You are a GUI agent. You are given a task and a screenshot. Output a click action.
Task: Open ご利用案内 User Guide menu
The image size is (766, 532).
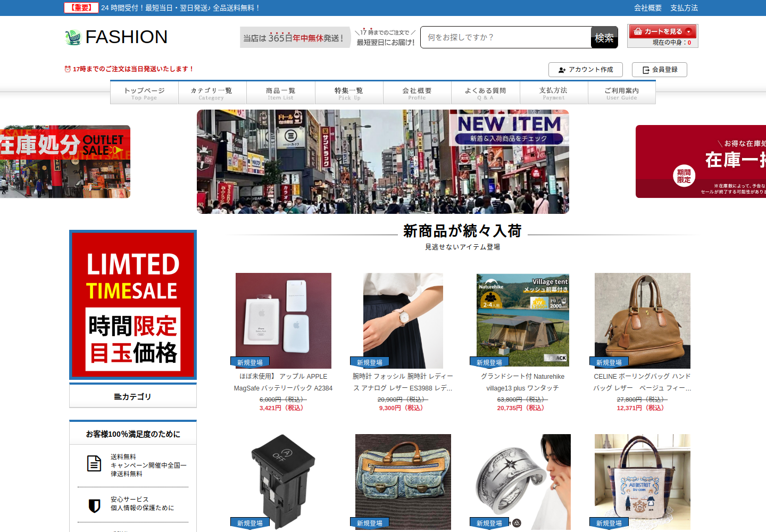pos(622,93)
